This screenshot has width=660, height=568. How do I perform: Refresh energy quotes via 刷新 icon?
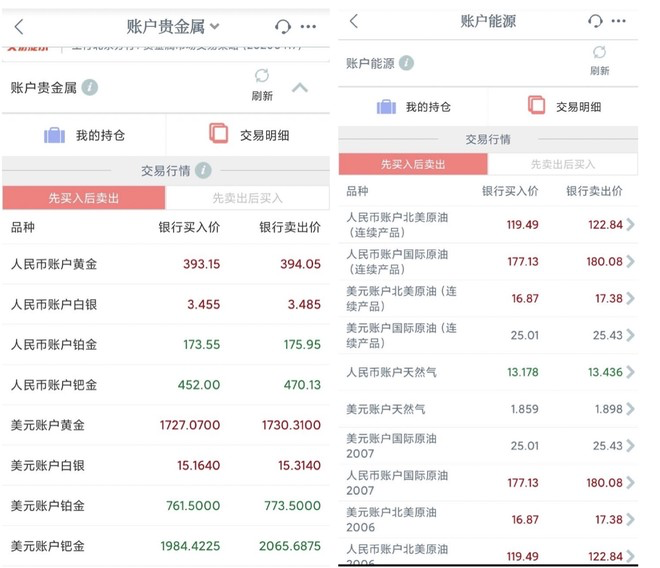click(599, 60)
